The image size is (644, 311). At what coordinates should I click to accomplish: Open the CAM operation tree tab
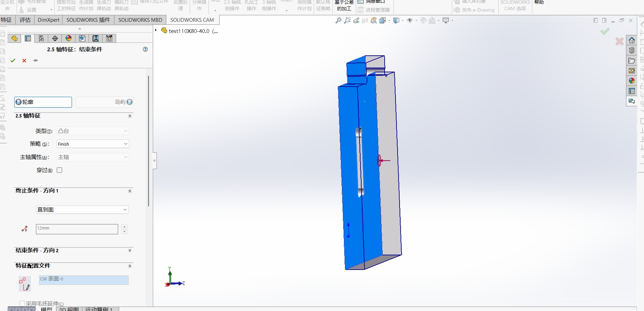coord(96,38)
